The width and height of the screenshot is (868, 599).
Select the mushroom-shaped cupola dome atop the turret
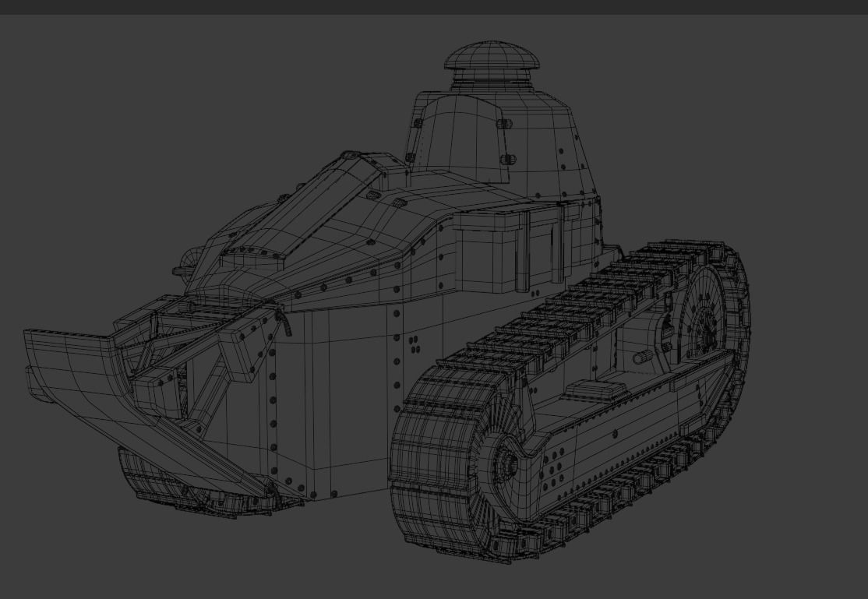(492, 56)
